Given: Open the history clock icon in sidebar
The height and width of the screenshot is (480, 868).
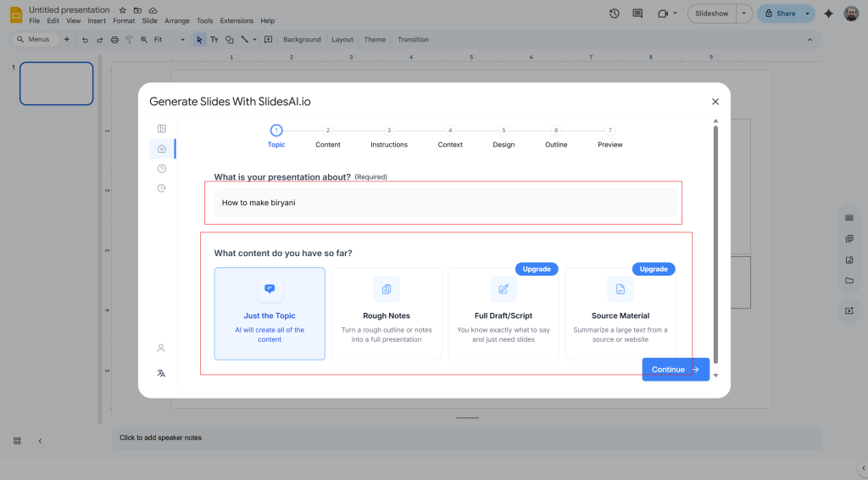Looking at the screenshot, I should coord(161,188).
